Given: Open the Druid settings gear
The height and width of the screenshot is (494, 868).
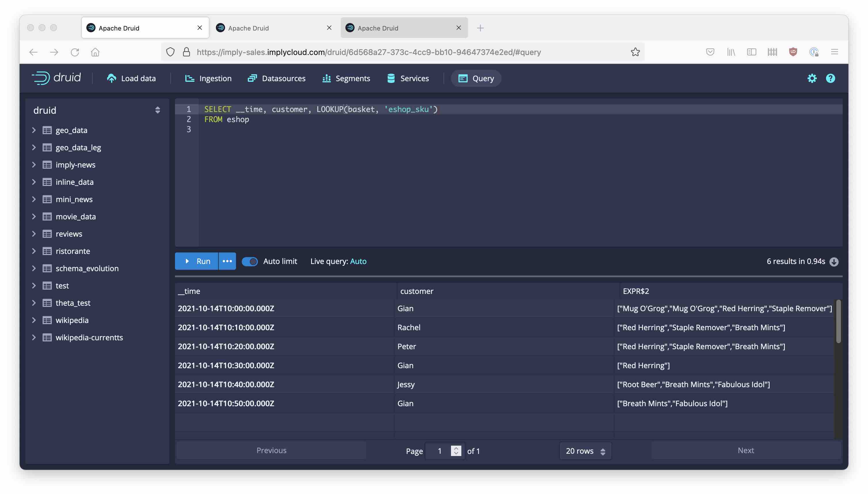Looking at the screenshot, I should (812, 78).
